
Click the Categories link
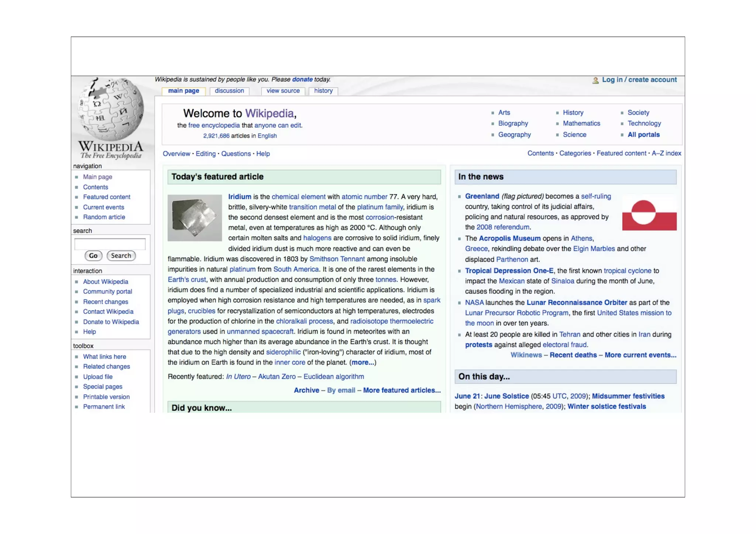[x=575, y=153]
